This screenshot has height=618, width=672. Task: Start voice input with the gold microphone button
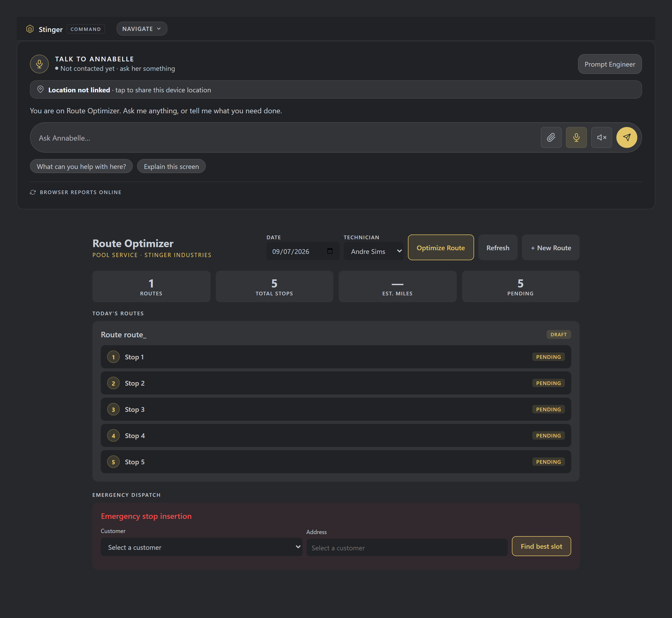tap(576, 137)
